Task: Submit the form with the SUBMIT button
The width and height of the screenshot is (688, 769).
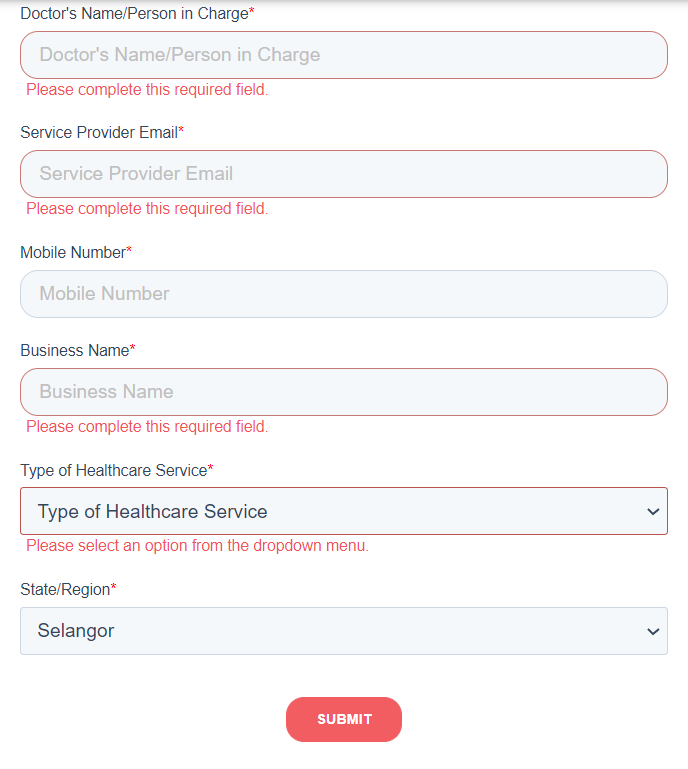Action: (344, 719)
